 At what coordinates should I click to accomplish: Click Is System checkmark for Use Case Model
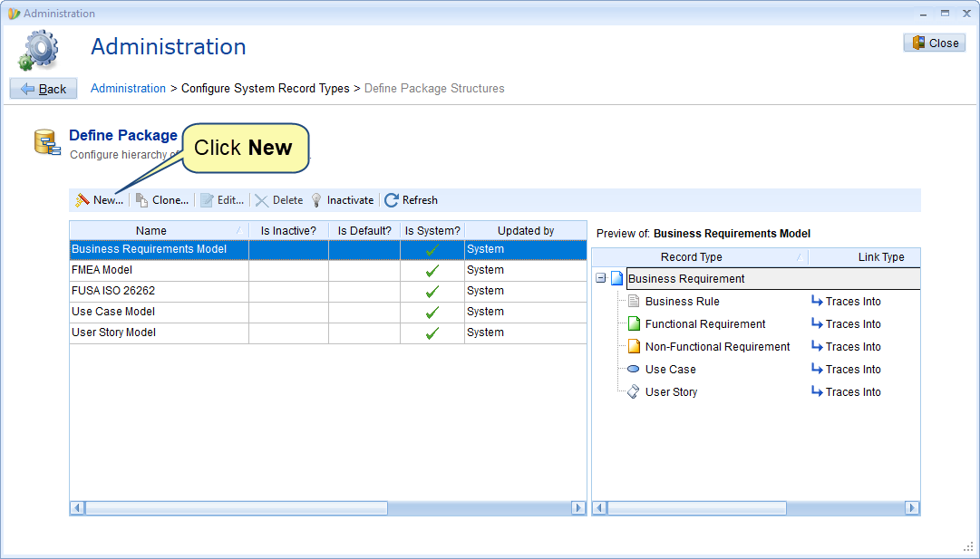(x=432, y=313)
